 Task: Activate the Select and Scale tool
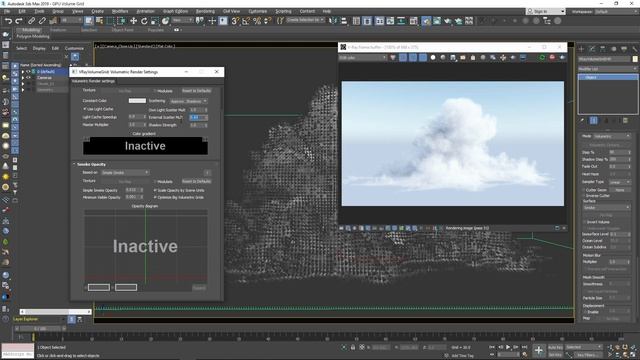[154, 20]
